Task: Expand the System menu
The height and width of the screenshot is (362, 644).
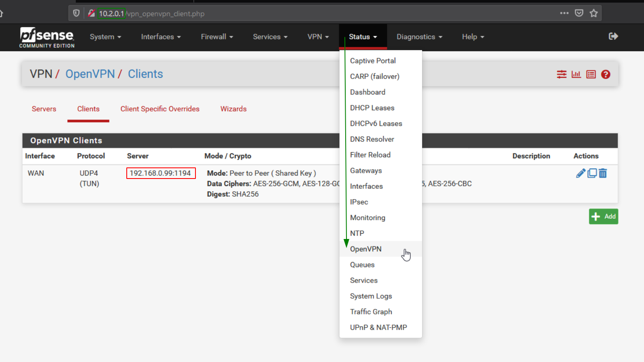Action: point(105,37)
